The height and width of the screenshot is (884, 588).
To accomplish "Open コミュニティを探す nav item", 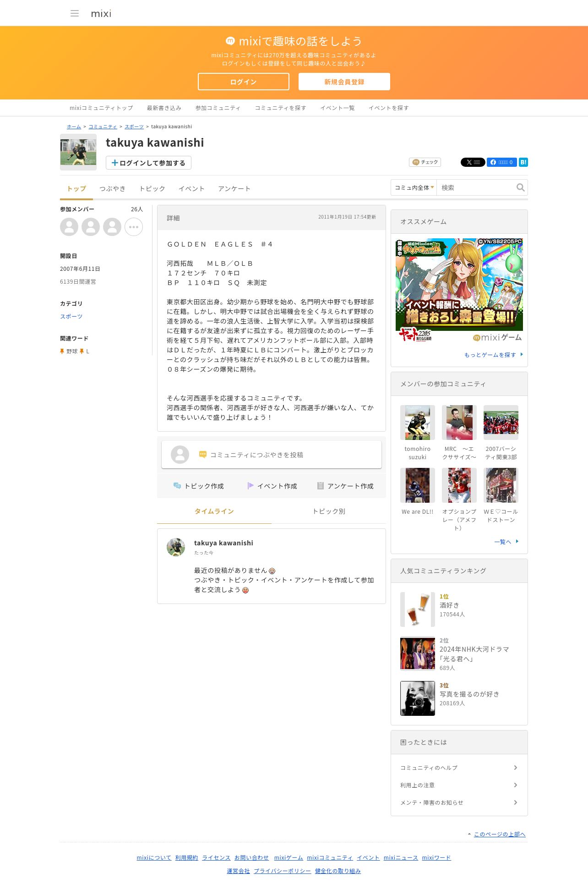I will pos(280,108).
